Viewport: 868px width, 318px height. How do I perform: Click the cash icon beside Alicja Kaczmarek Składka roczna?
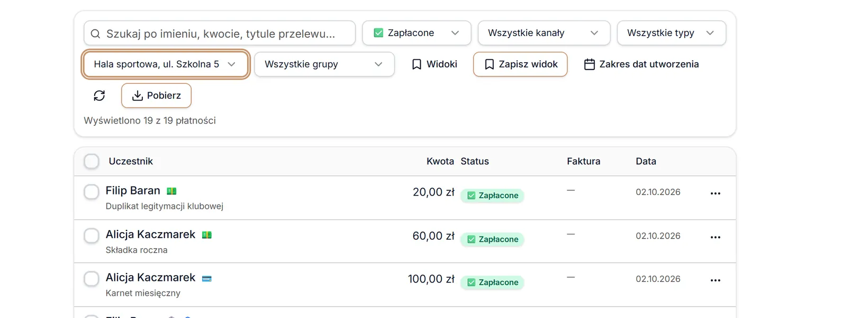click(207, 235)
